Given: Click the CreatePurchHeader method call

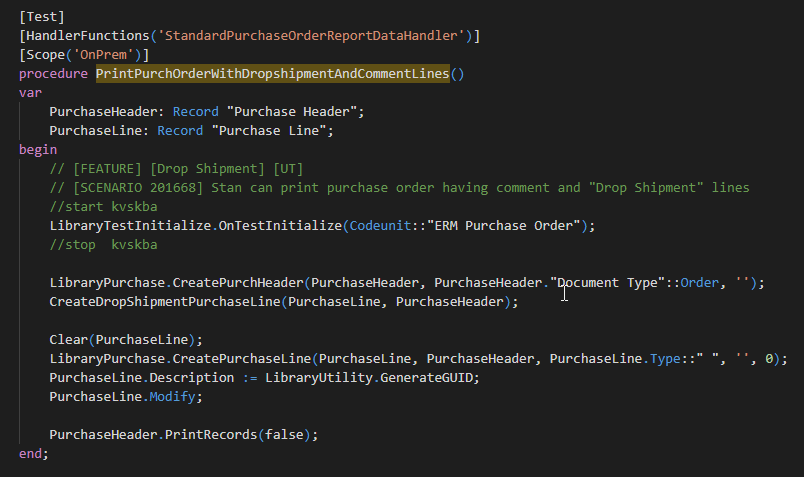Looking at the screenshot, I should pos(238,283).
